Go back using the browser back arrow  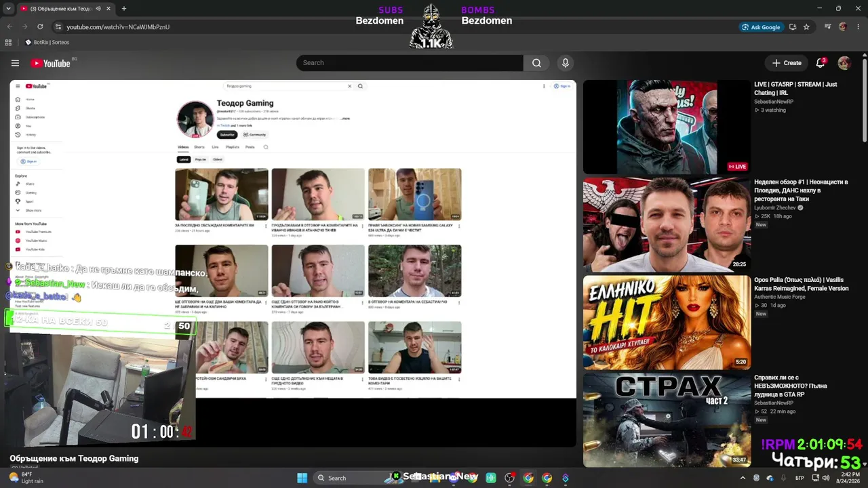coord(9,27)
